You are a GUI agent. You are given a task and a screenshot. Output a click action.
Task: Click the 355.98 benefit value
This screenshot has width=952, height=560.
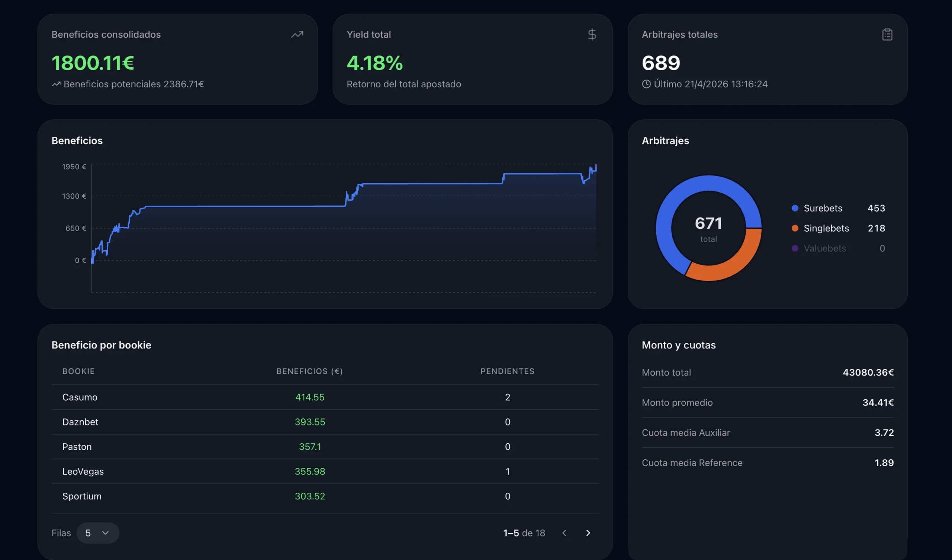[x=310, y=471]
